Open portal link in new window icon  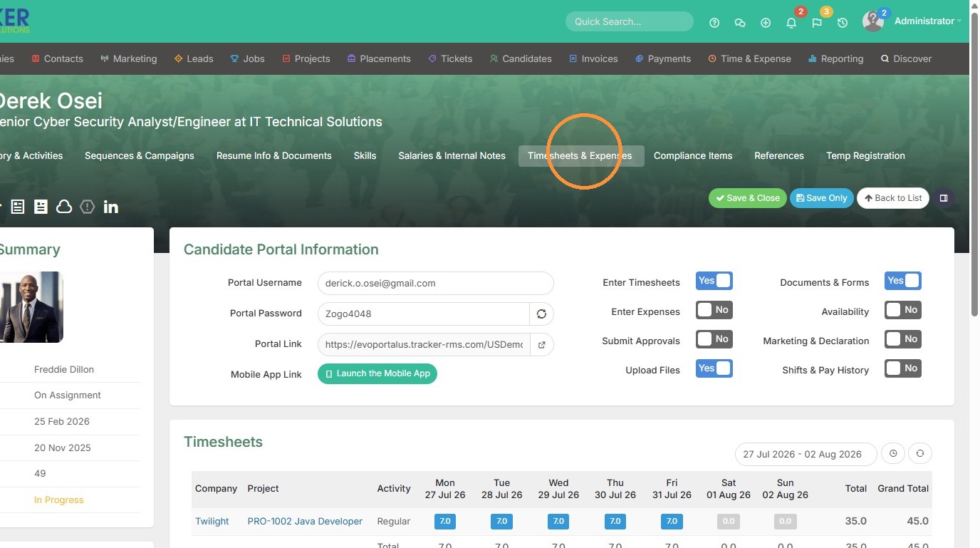541,344
